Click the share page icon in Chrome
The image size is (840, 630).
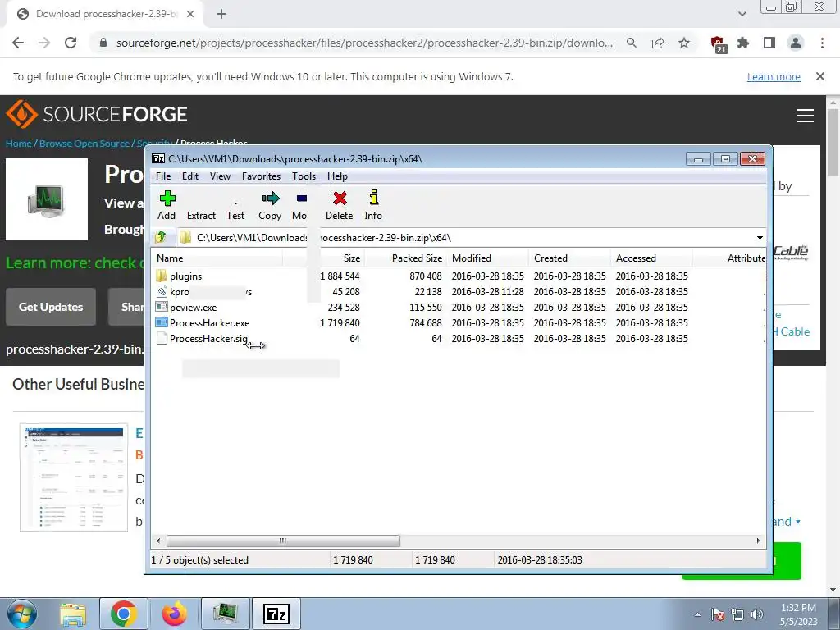click(x=658, y=43)
